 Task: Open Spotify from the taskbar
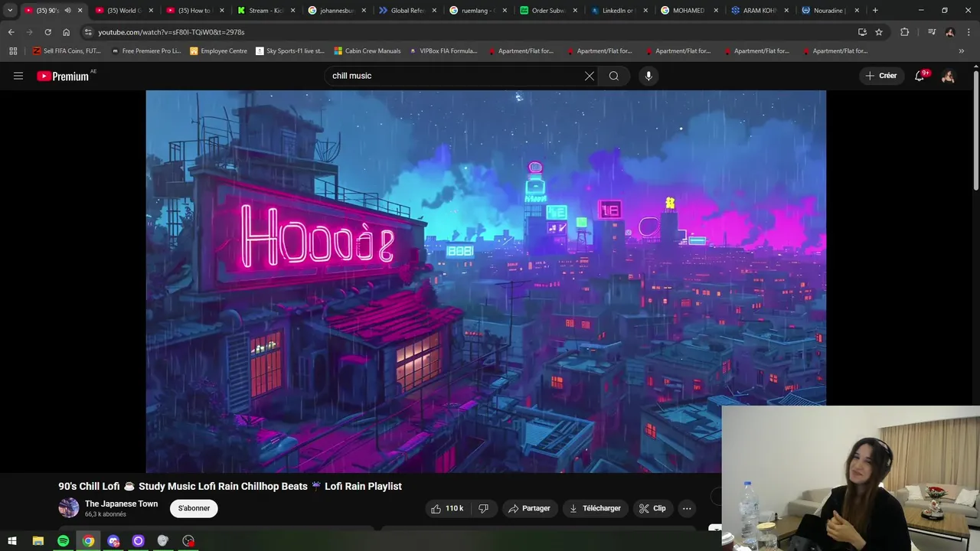click(x=63, y=541)
